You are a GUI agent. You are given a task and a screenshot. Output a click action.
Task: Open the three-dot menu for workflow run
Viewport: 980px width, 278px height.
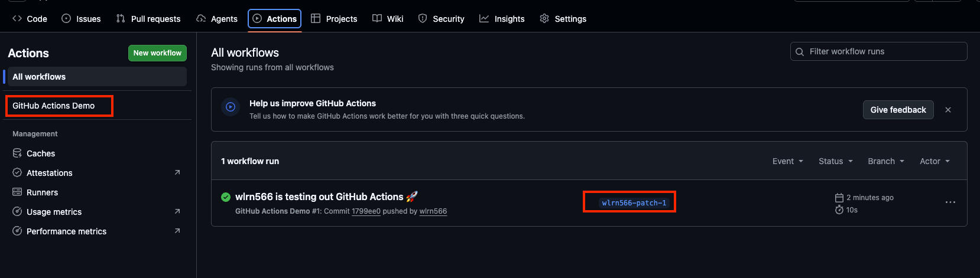[x=950, y=202]
